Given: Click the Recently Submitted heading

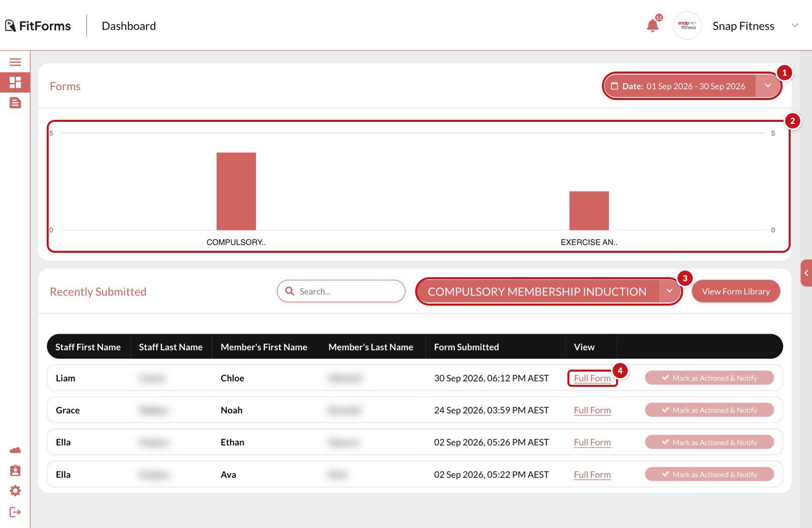Looking at the screenshot, I should click(x=98, y=291).
